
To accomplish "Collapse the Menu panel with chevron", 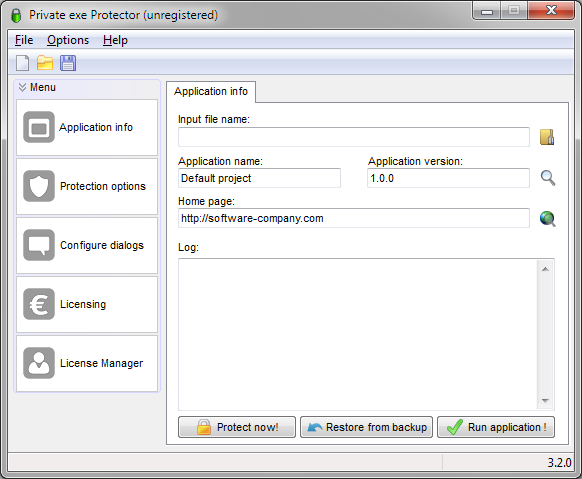I will (x=22, y=87).
